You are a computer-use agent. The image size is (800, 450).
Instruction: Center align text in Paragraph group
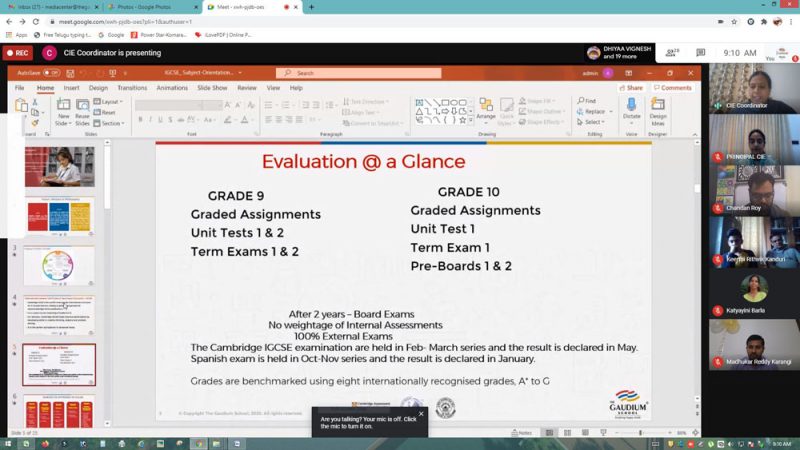pyautogui.click(x=279, y=119)
